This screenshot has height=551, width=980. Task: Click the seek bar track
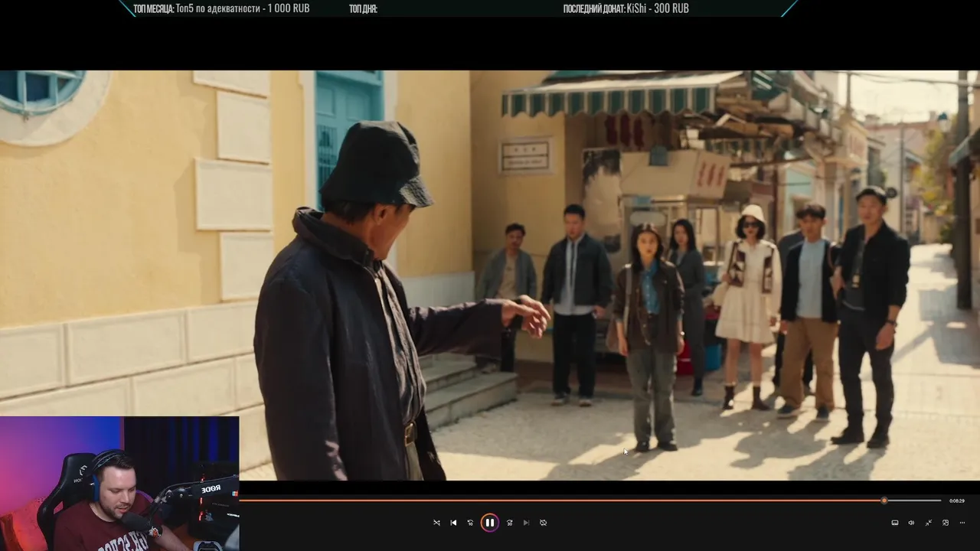[590, 500]
